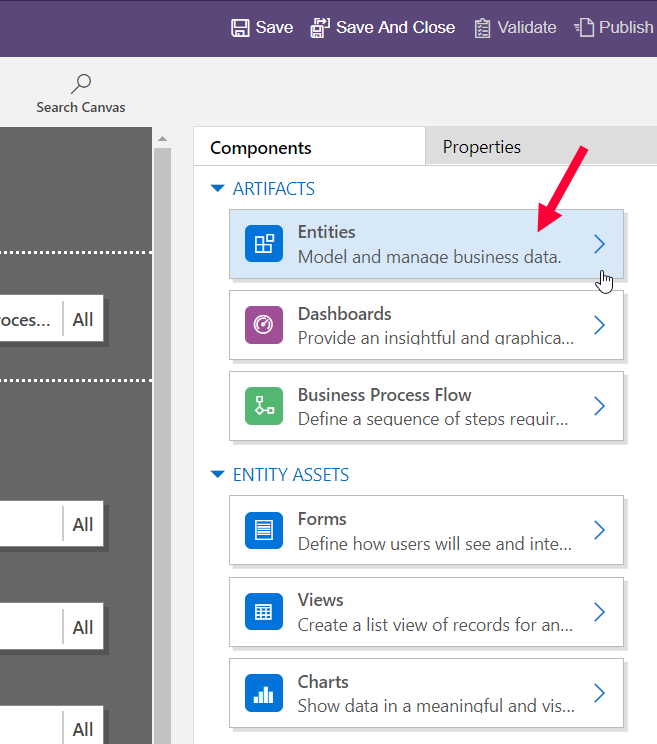Select the Components tab

click(x=261, y=148)
